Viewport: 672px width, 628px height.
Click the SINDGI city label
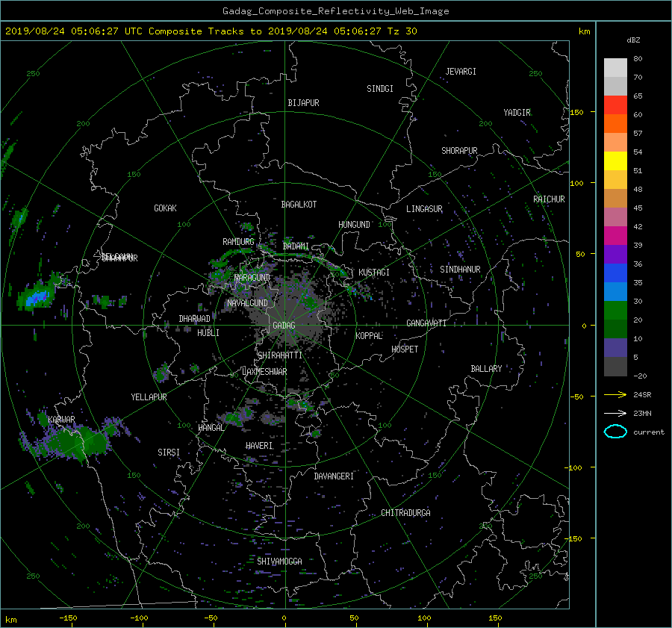click(380, 89)
